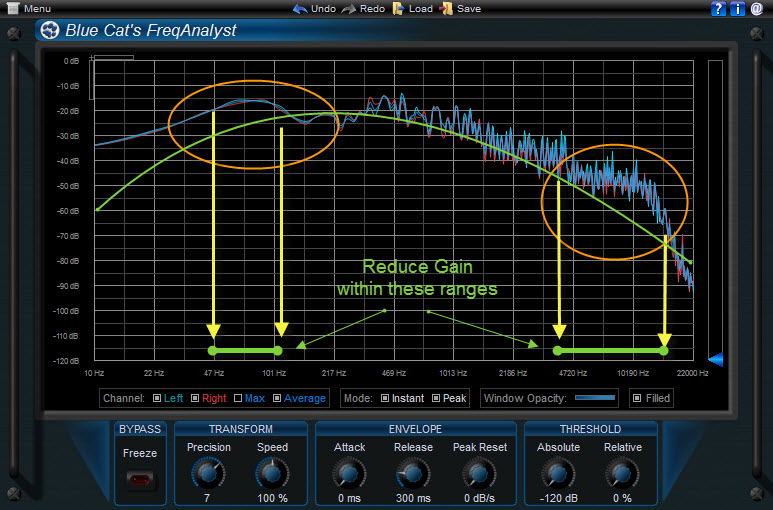Toggle the Average channel checkbox
This screenshot has height=510, width=773.
(x=277, y=398)
